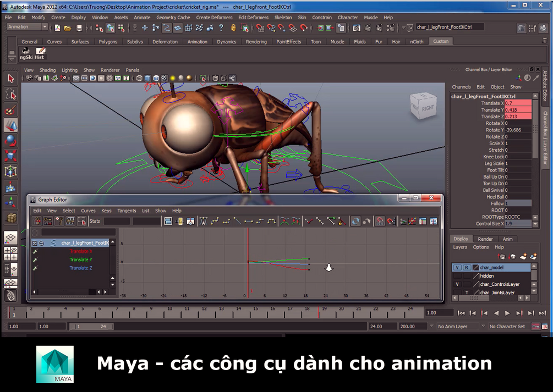
Task: Toggle visibility box of the hidden layer
Action: pos(457,275)
